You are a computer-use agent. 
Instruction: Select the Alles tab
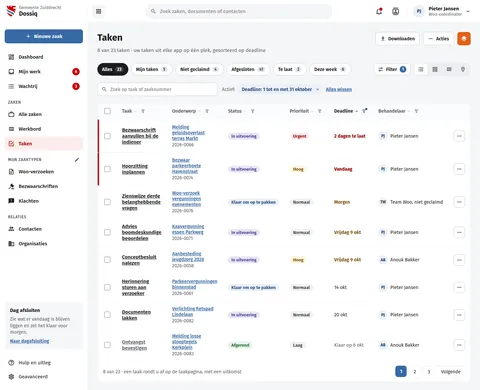point(113,69)
